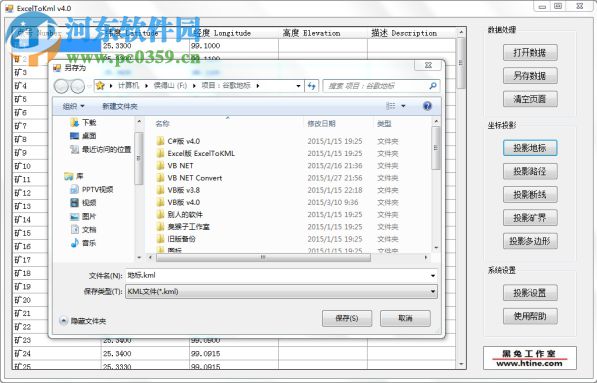Screen dimensions: 597x383
Task: Click the magnifier search icon
Action: pyautogui.click(x=433, y=86)
